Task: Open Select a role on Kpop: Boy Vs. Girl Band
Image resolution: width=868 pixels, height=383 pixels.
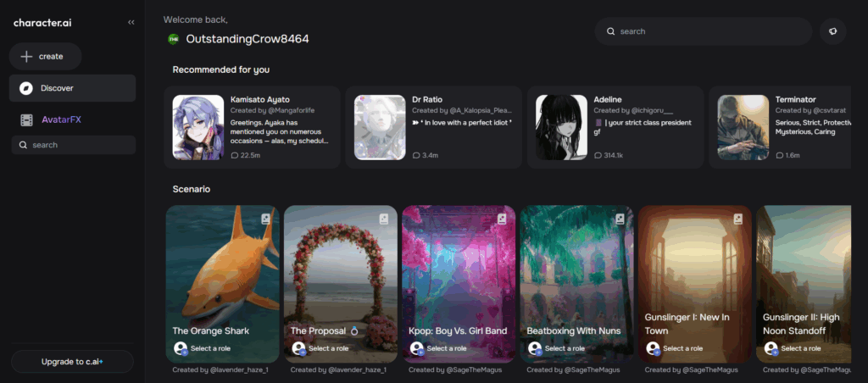Action: pos(446,348)
